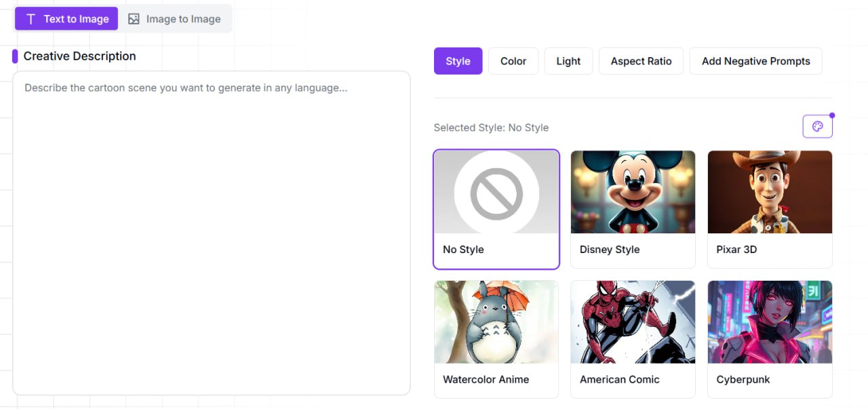Click the No Style prohibition icon
Image resolution: width=868 pixels, height=409 pixels.
tap(496, 193)
